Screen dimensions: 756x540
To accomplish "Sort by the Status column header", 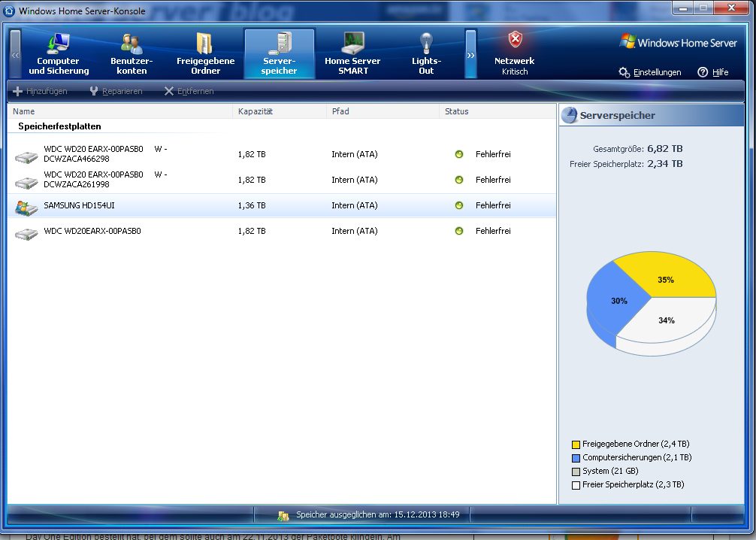I will (x=497, y=111).
